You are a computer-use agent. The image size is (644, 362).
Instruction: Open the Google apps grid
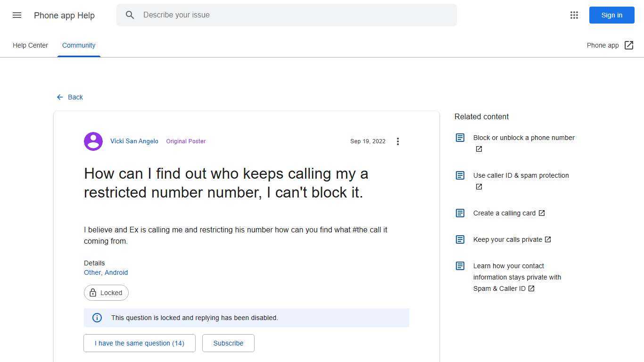click(574, 15)
